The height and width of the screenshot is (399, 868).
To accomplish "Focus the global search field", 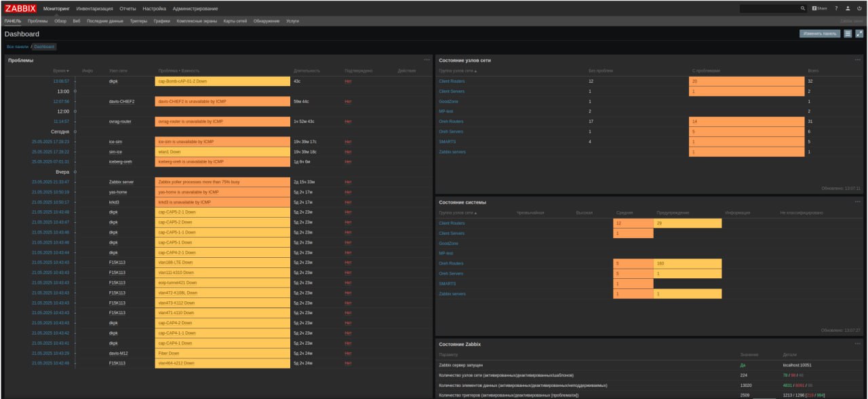I will [769, 8].
